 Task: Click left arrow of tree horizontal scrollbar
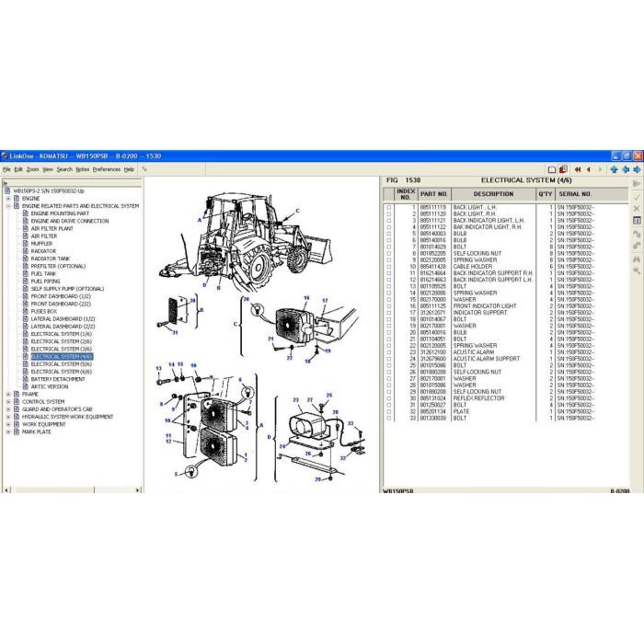(6, 490)
